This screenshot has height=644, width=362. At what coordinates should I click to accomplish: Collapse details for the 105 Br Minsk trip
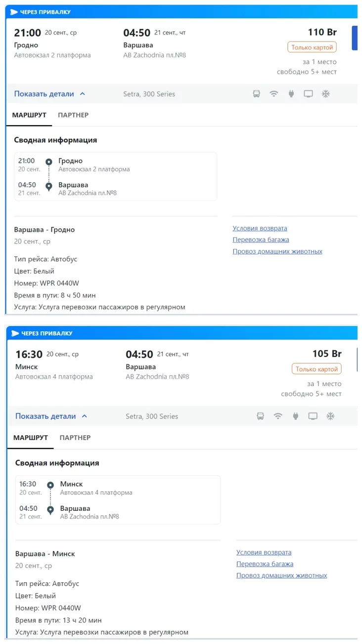(51, 416)
